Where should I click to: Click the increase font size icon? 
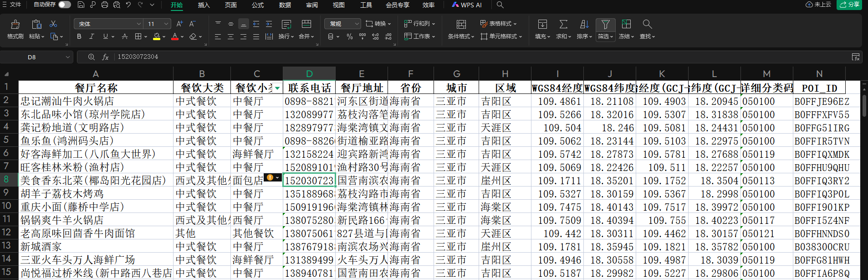[x=179, y=24]
